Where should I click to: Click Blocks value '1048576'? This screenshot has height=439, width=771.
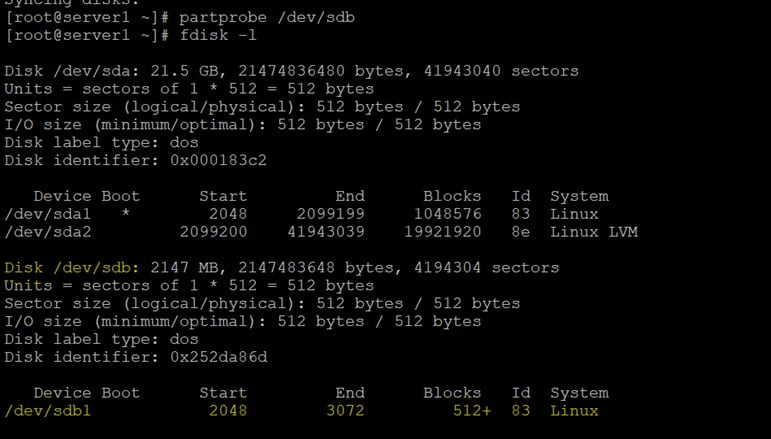coord(447,214)
